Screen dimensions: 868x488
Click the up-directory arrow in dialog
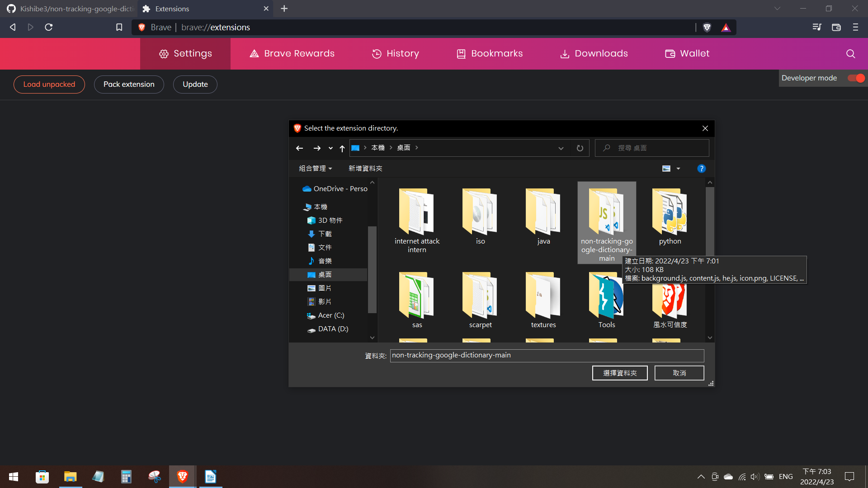coord(342,148)
